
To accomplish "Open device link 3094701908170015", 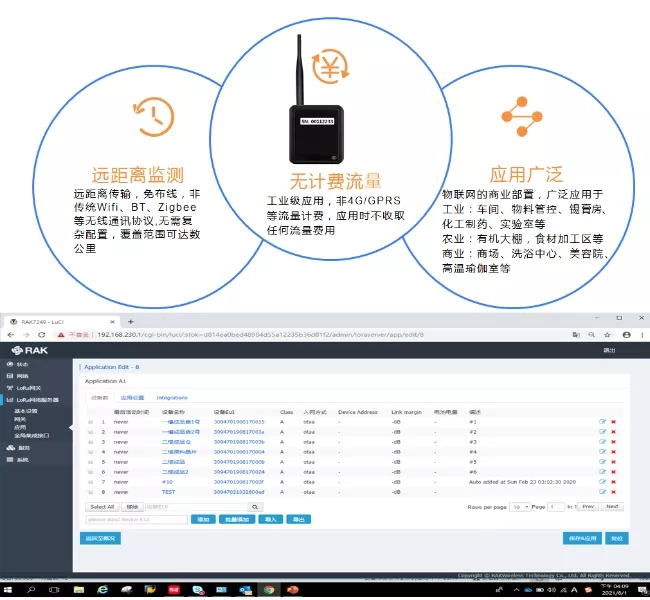I will 239,422.
